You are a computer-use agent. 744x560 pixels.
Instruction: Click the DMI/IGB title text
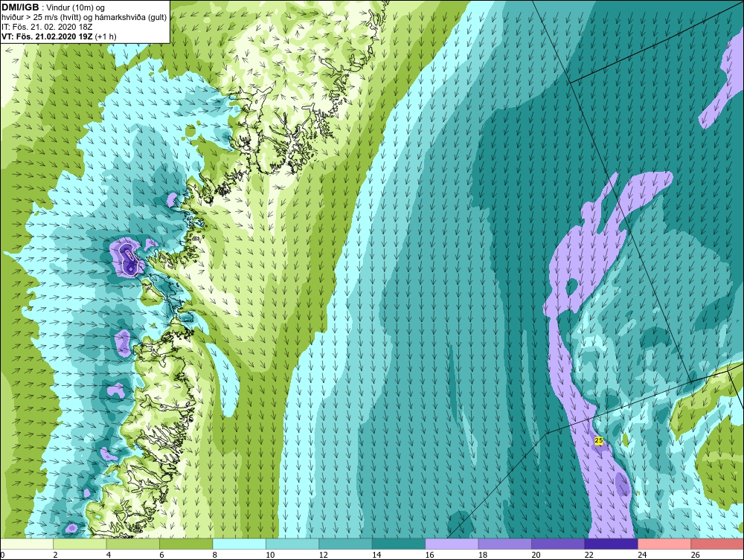pos(20,7)
